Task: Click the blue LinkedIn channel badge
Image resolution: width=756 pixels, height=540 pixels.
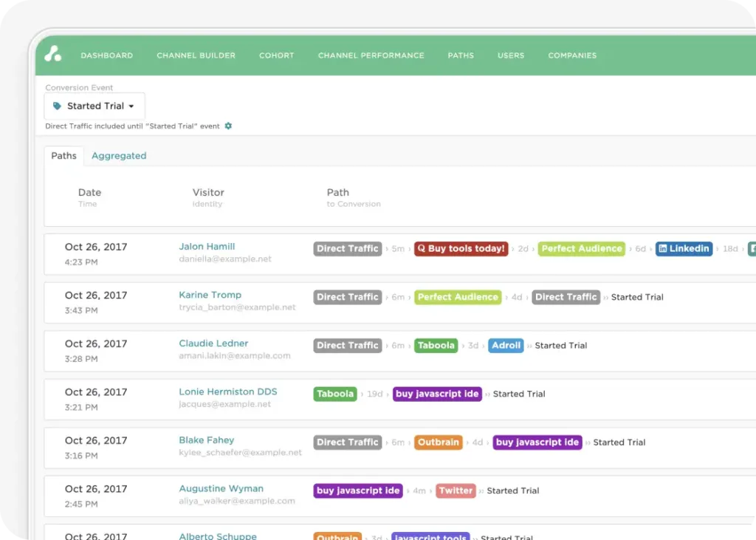Action: 684,249
